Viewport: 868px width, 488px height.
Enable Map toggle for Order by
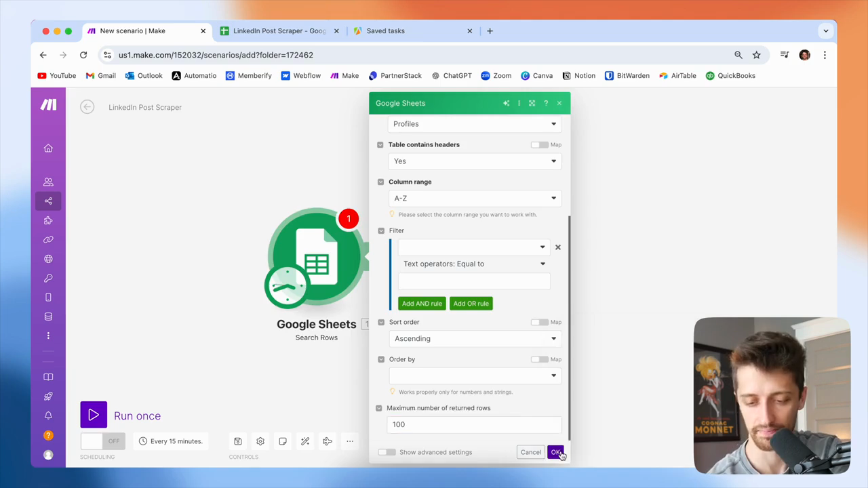click(x=540, y=359)
